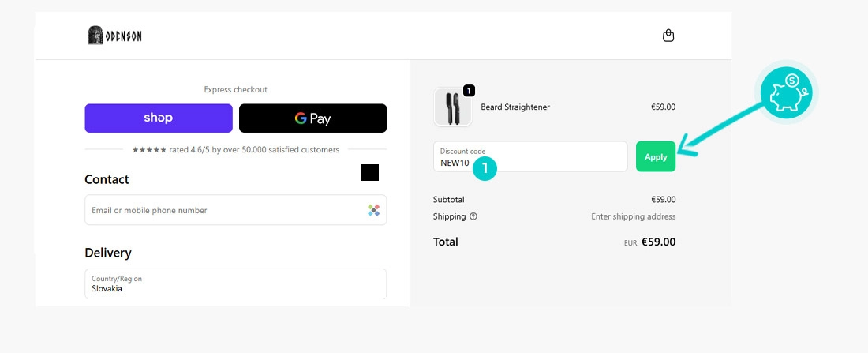Viewport: 868px width, 353px height.
Task: Pay with Shop Pay express button
Action: pyautogui.click(x=159, y=118)
